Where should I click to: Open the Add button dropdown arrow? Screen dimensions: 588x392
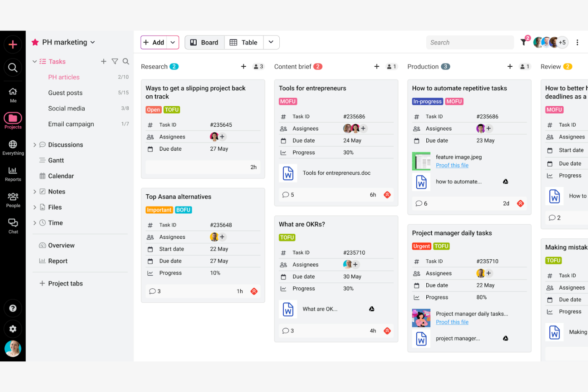(x=172, y=42)
